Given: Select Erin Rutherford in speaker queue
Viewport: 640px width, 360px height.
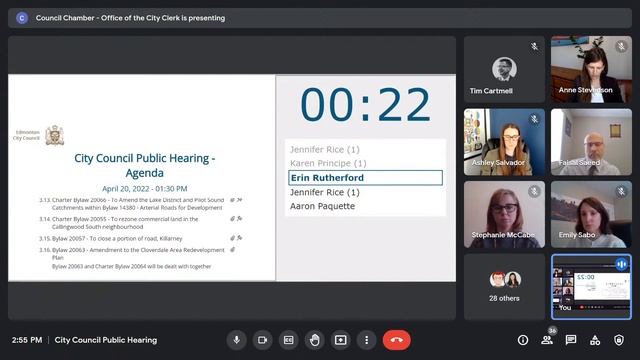Looking at the screenshot, I should click(x=365, y=178).
